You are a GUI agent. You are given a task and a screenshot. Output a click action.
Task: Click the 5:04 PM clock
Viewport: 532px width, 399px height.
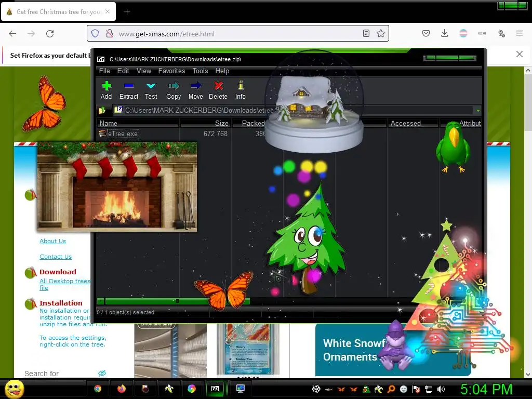point(486,389)
